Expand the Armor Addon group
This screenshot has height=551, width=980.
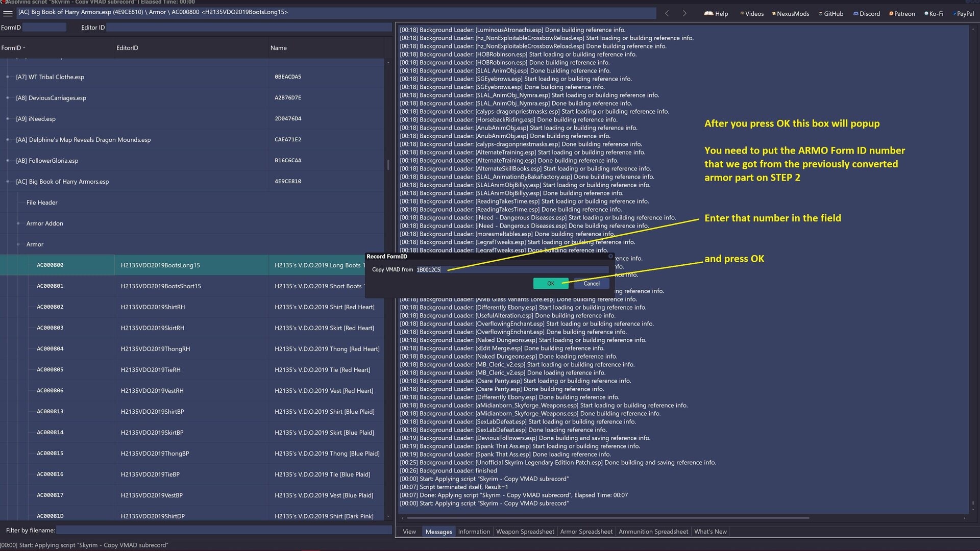[18, 223]
